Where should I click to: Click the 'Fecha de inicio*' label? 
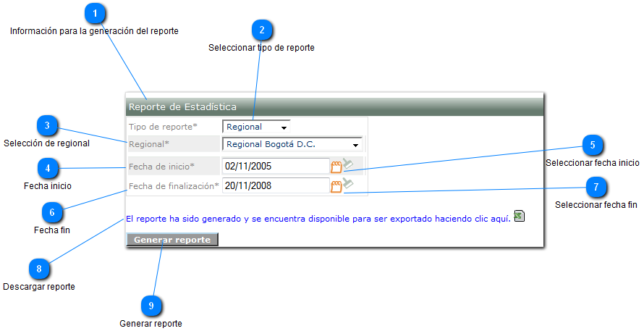pyautogui.click(x=161, y=167)
